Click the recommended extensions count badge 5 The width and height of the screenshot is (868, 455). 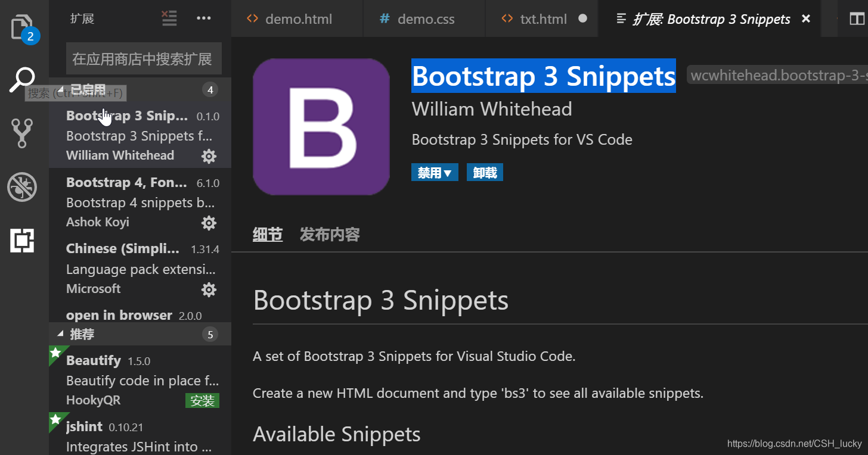click(209, 335)
